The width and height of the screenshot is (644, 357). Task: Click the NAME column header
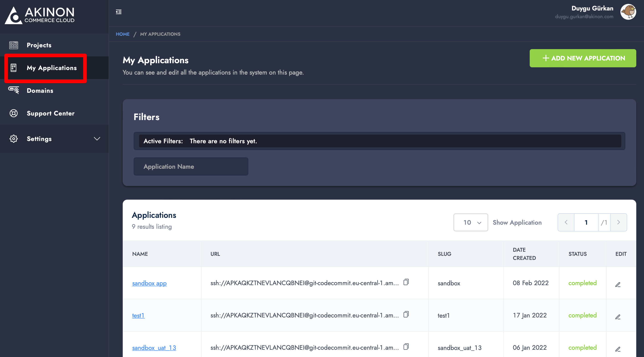[140, 254]
